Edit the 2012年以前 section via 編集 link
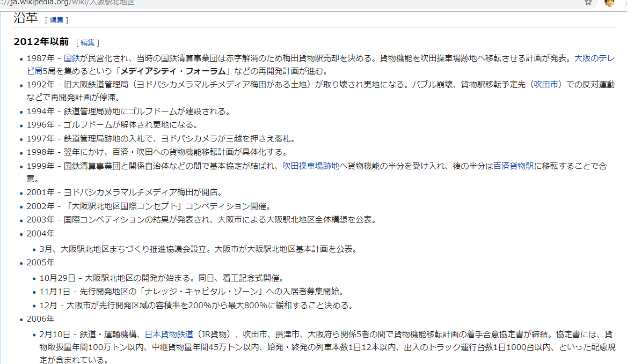Image resolution: width=627 pixels, height=364 pixels. click(x=88, y=42)
